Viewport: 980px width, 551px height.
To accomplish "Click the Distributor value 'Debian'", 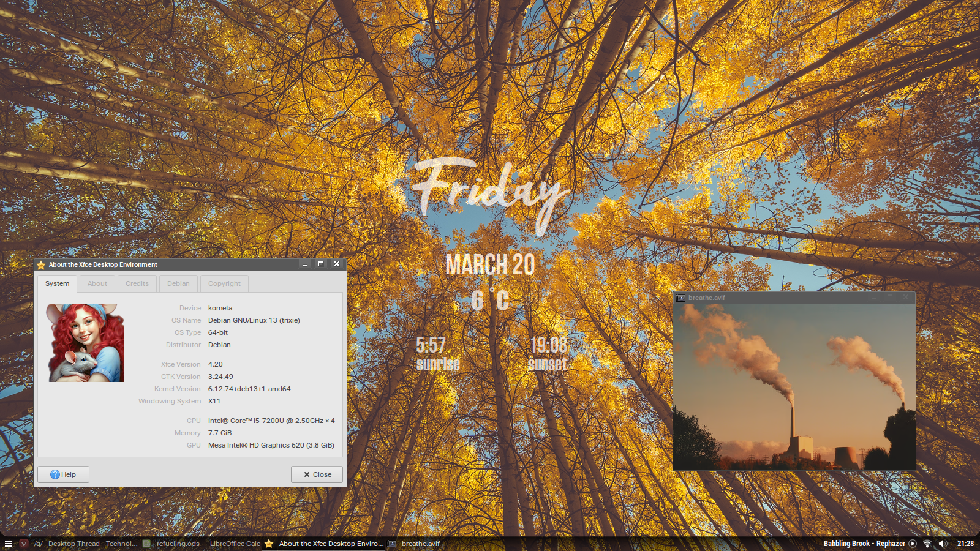I will pyautogui.click(x=219, y=345).
